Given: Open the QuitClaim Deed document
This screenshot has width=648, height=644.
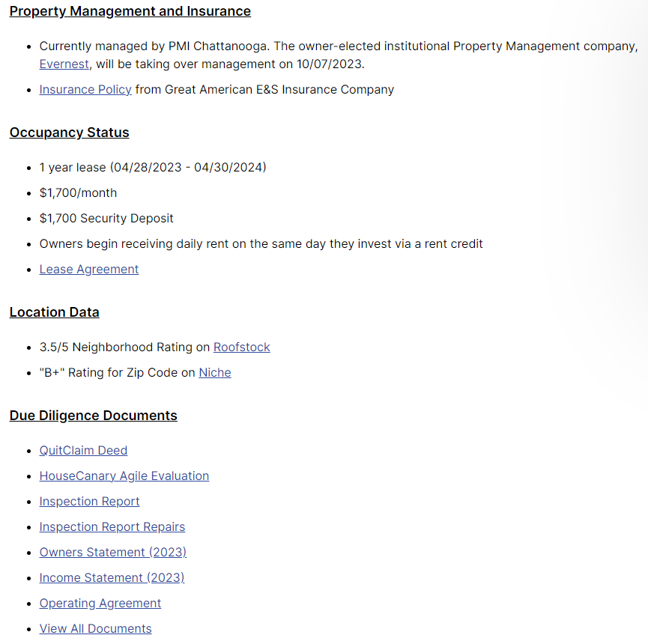Looking at the screenshot, I should (x=83, y=450).
